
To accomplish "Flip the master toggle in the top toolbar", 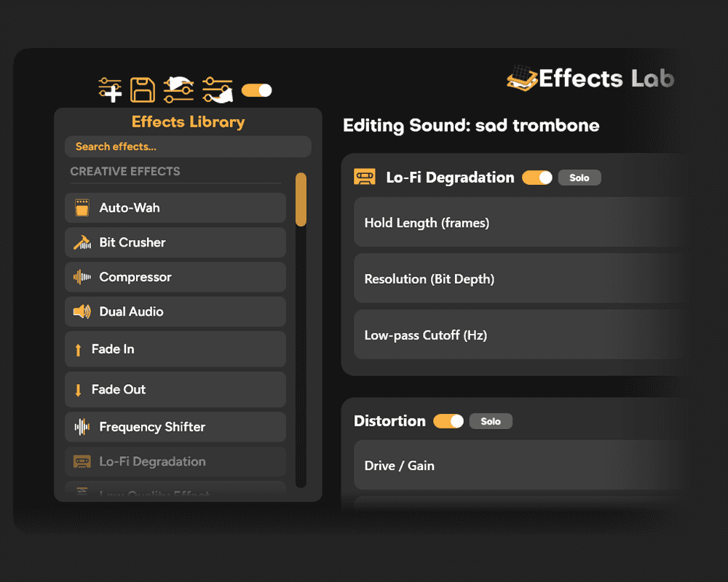I will 256,89.
